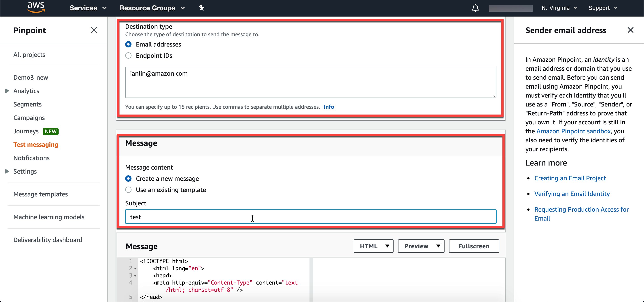This screenshot has height=302, width=644.
Task: Choose Use an existing template option
Action: point(128,190)
